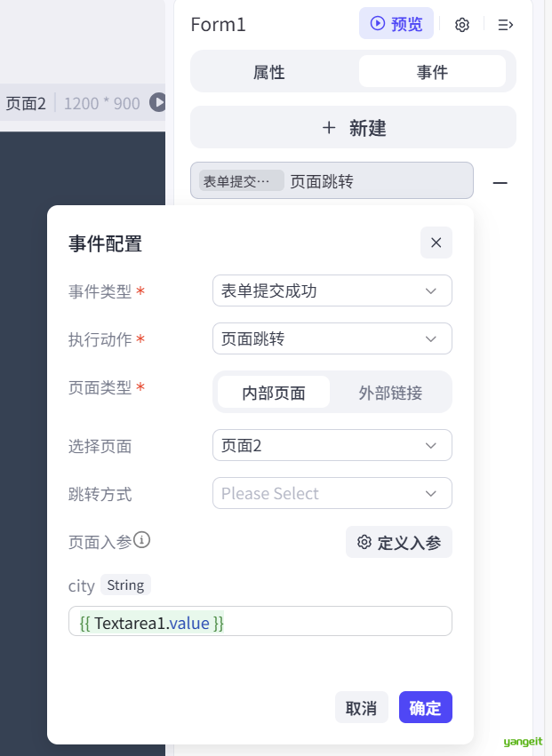Open the 事件类型 dropdown
Viewport: 552px width, 756px height.
(x=332, y=290)
